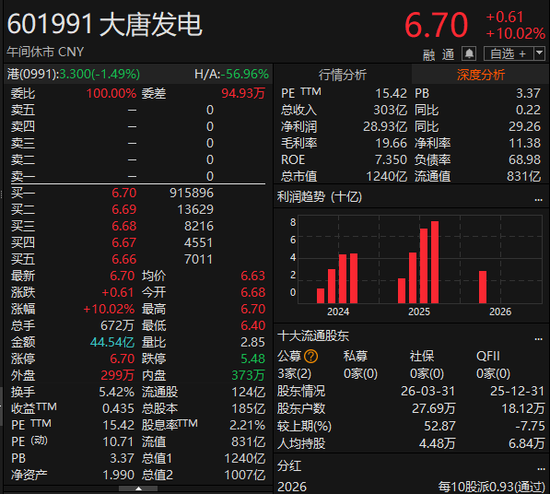The height and width of the screenshot is (494, 550).
Task: Click the 内盘 value 373万
Action: [x=248, y=375]
